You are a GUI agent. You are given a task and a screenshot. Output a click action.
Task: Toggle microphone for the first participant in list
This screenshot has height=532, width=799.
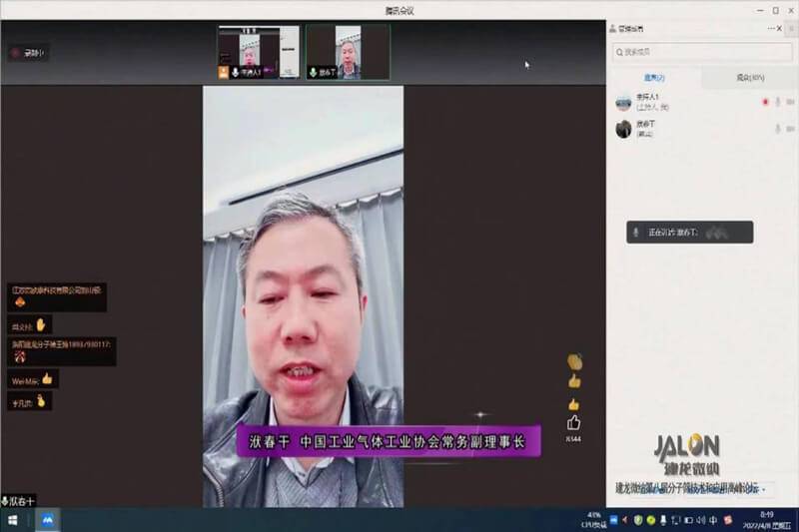pyautogui.click(x=778, y=102)
